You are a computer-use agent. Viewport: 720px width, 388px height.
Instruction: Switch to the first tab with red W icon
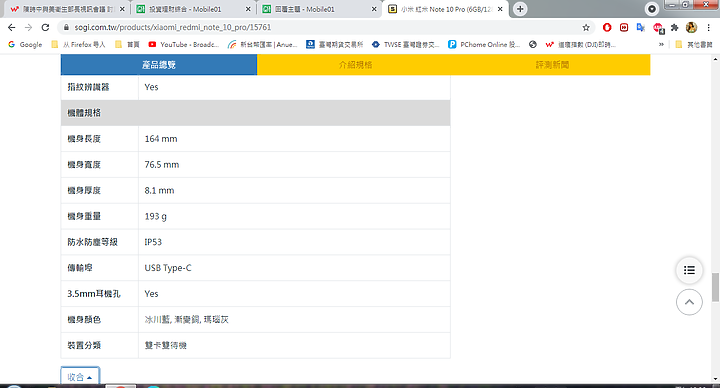pos(67,9)
